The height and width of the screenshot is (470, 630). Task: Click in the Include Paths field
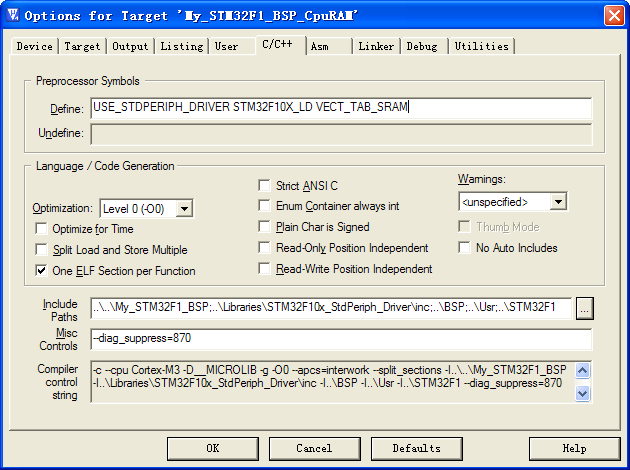tap(331, 308)
